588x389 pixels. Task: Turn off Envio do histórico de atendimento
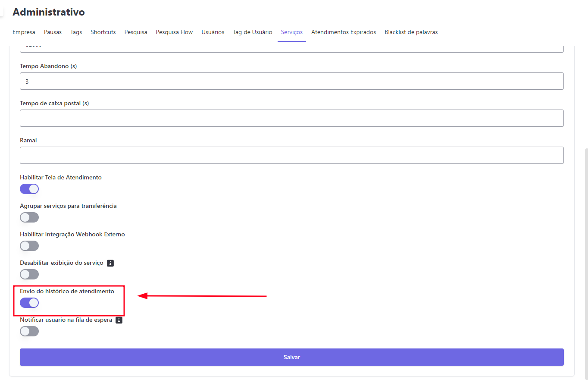pyautogui.click(x=29, y=303)
